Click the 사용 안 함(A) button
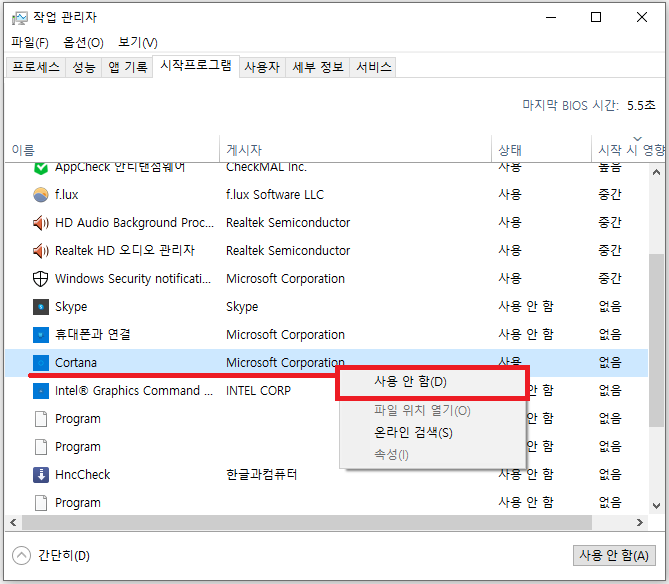Image resolution: width=669 pixels, height=584 pixels. click(614, 555)
